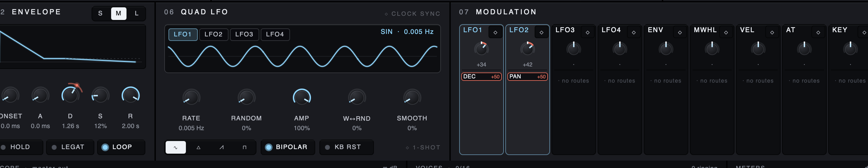Click the diamond icon on LFO4 modulation slot
The width and height of the screenshot is (868, 168).
tap(634, 32)
